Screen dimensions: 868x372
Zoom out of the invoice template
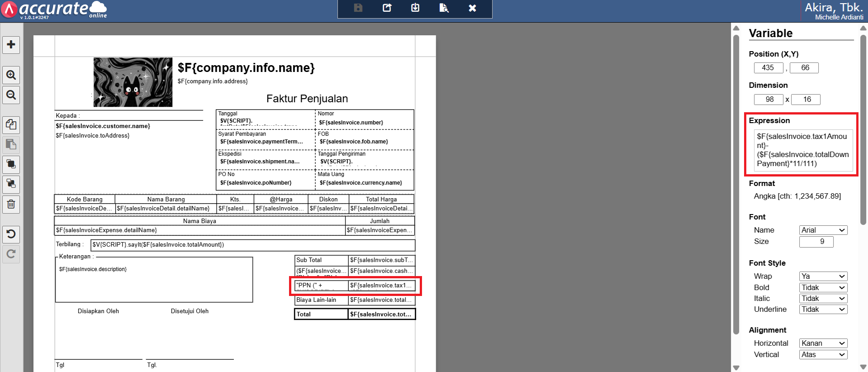[x=11, y=95]
